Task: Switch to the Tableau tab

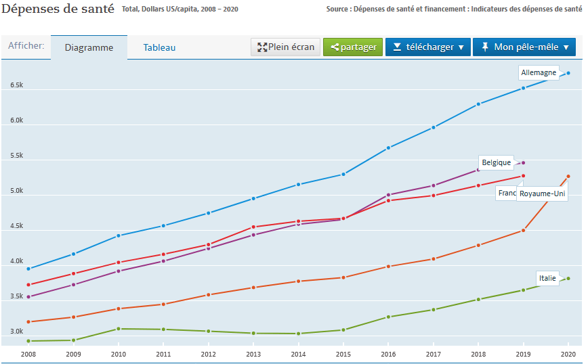Action: 159,47
